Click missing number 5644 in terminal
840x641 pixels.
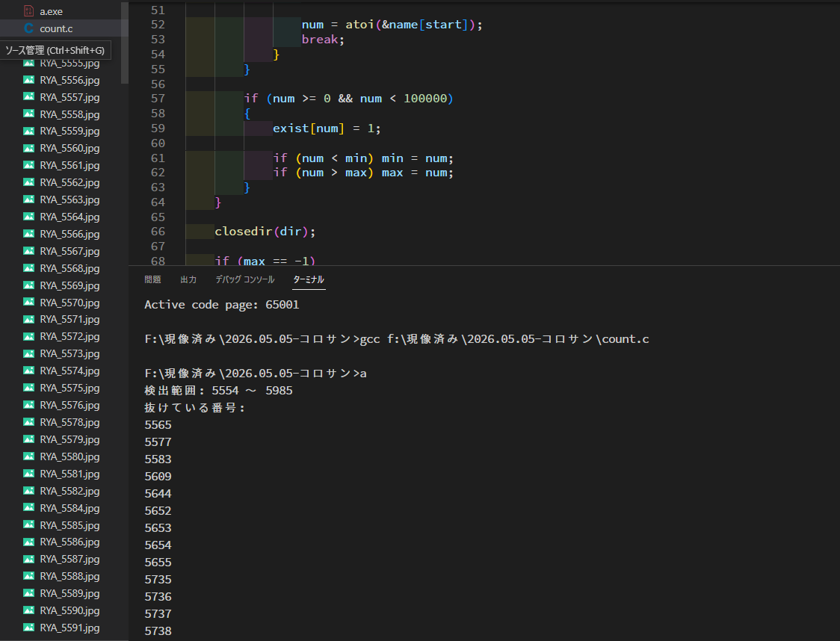pyautogui.click(x=158, y=493)
